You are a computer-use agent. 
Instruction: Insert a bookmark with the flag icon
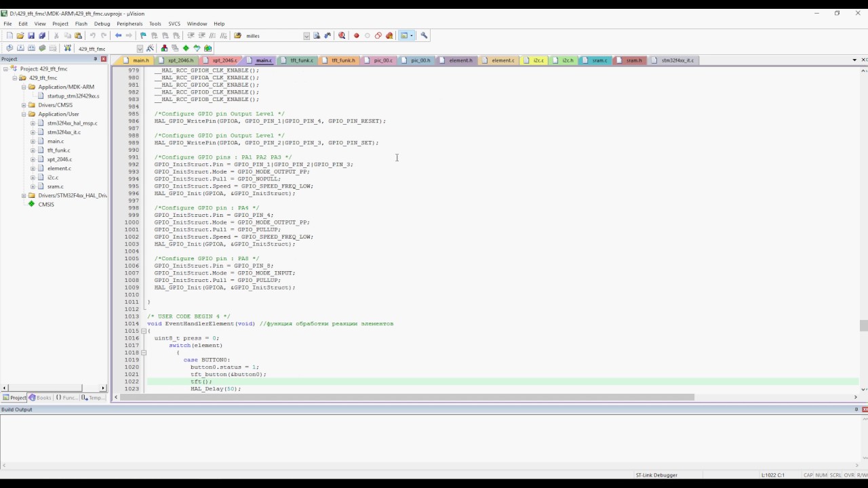[143, 36]
